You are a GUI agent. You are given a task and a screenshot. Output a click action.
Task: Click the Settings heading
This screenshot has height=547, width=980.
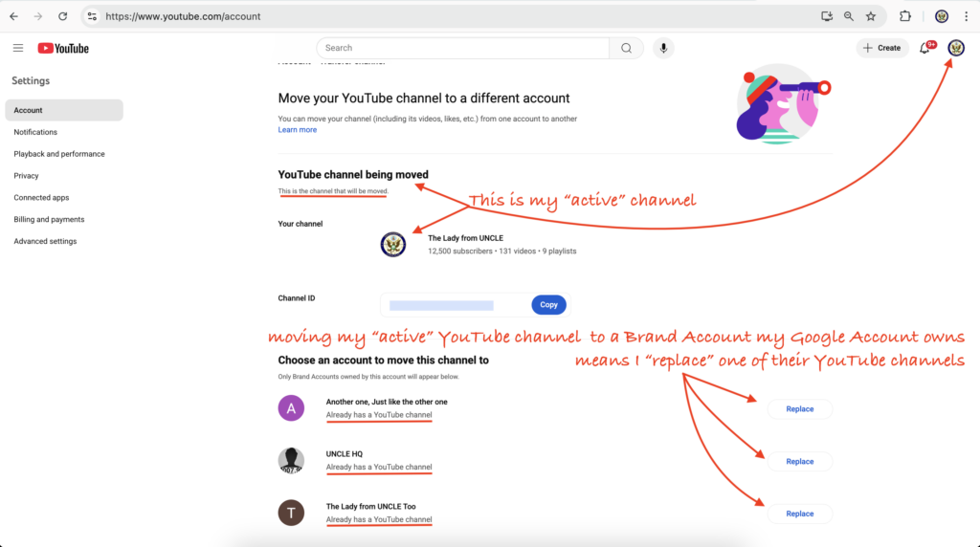click(x=31, y=81)
